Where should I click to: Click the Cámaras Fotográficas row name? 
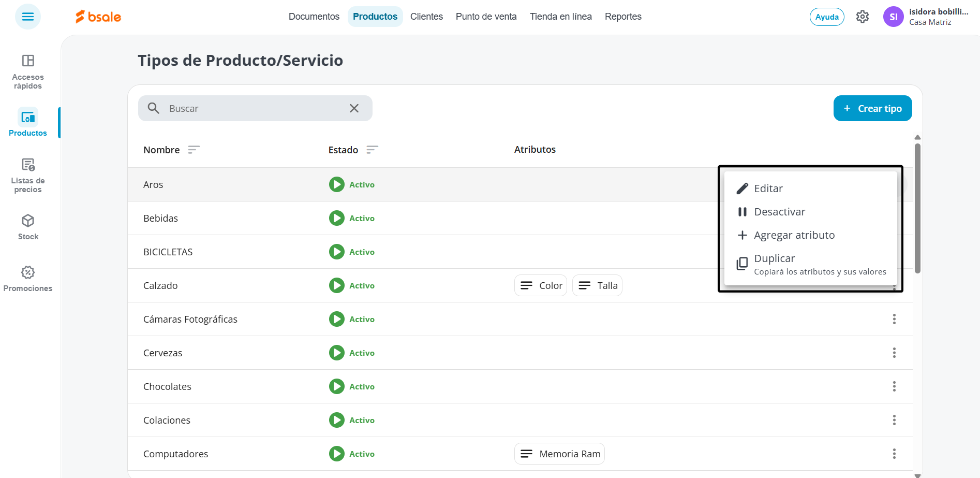click(190, 319)
